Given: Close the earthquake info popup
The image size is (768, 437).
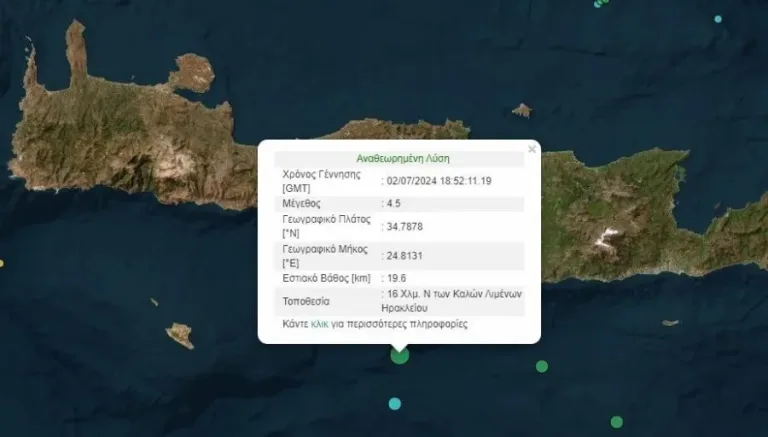Looking at the screenshot, I should click(532, 149).
